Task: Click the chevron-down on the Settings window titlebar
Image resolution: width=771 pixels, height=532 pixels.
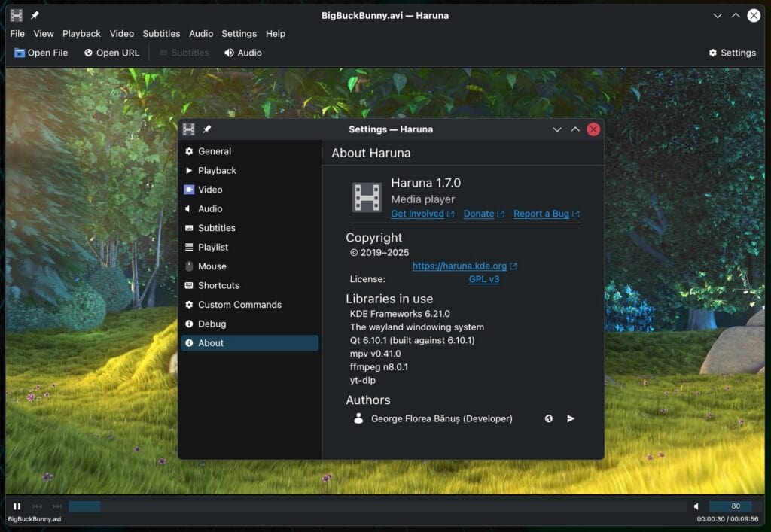Action: [557, 129]
